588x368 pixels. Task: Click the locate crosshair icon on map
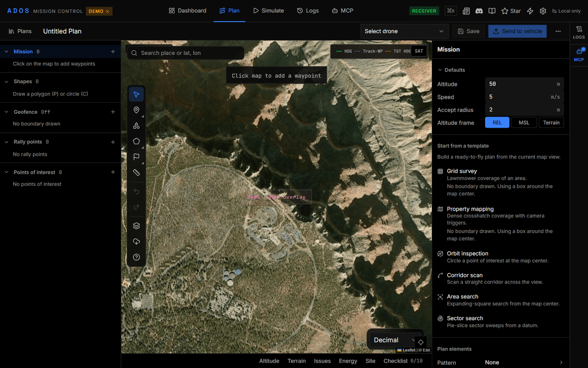[421, 342]
